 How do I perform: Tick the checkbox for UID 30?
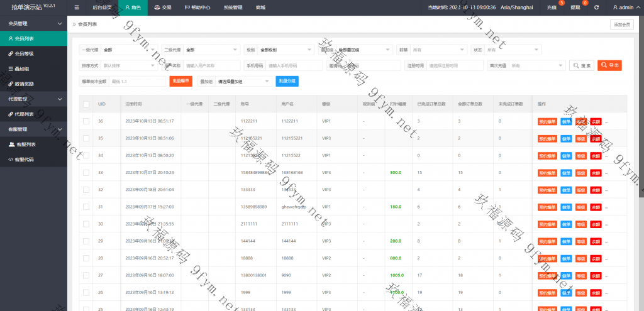click(x=86, y=224)
